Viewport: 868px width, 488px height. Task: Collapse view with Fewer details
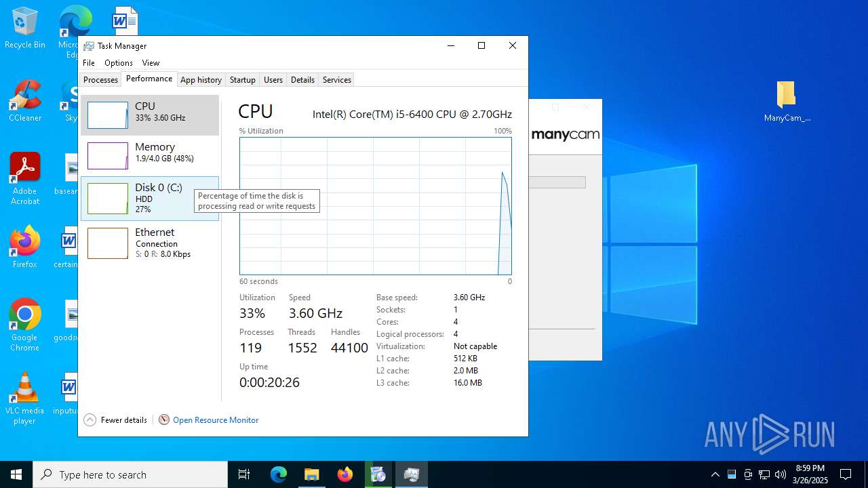click(x=115, y=420)
